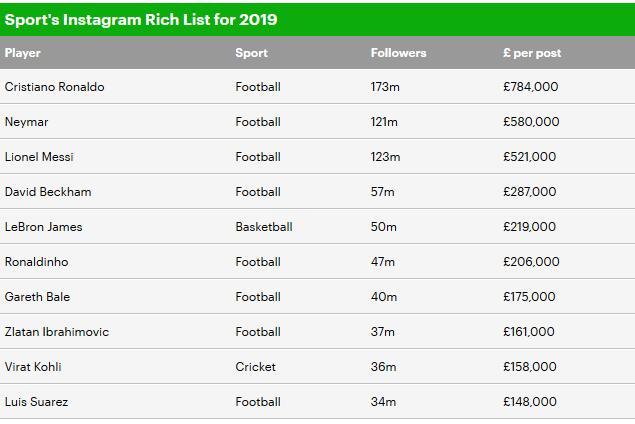This screenshot has width=635, height=424.
Task: Select the Ronaldinho player name
Action: coord(36,262)
